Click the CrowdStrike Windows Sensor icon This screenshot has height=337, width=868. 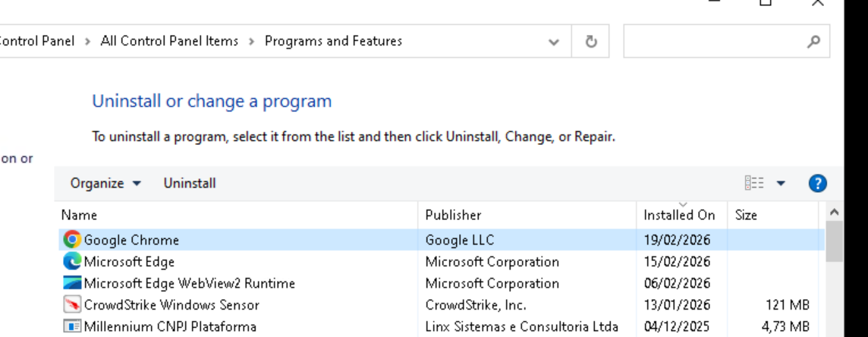point(72,305)
